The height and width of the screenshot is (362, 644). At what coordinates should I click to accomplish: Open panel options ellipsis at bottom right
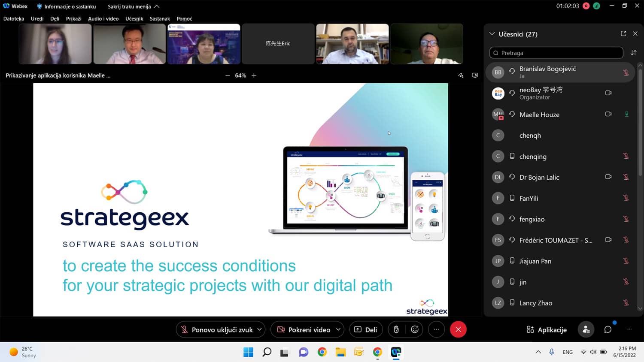[629, 329]
